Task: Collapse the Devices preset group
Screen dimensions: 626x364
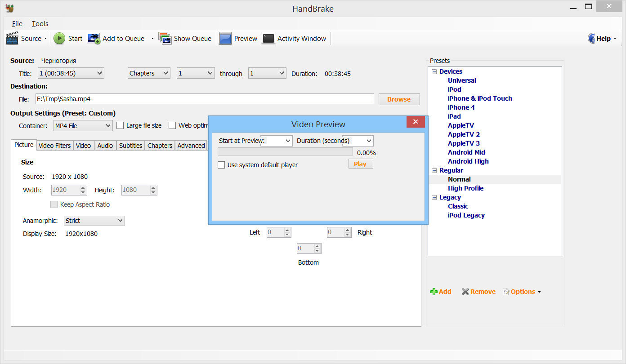Action: [x=434, y=71]
